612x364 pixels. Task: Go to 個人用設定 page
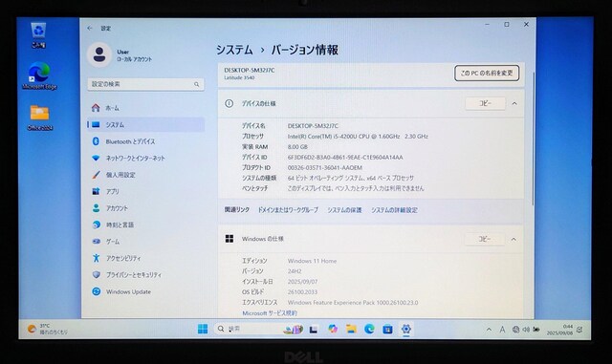[145, 175]
